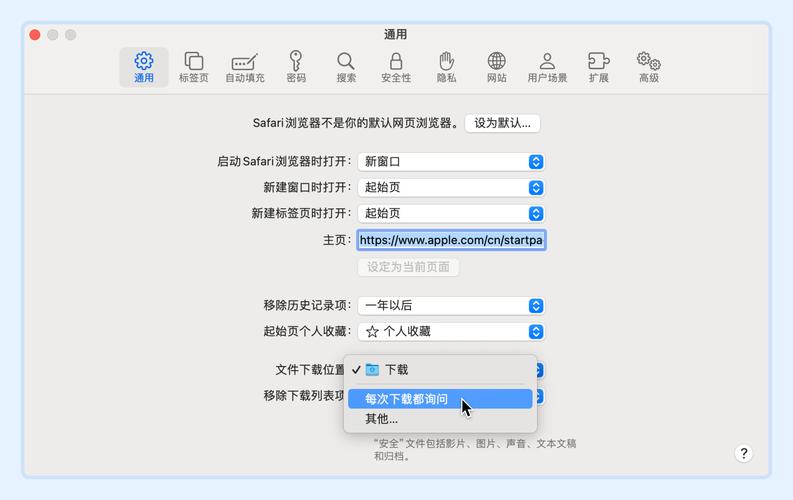Open the 扩展 (Extensions) puzzle icon
Viewport: 793px width, 500px height.
(x=598, y=67)
